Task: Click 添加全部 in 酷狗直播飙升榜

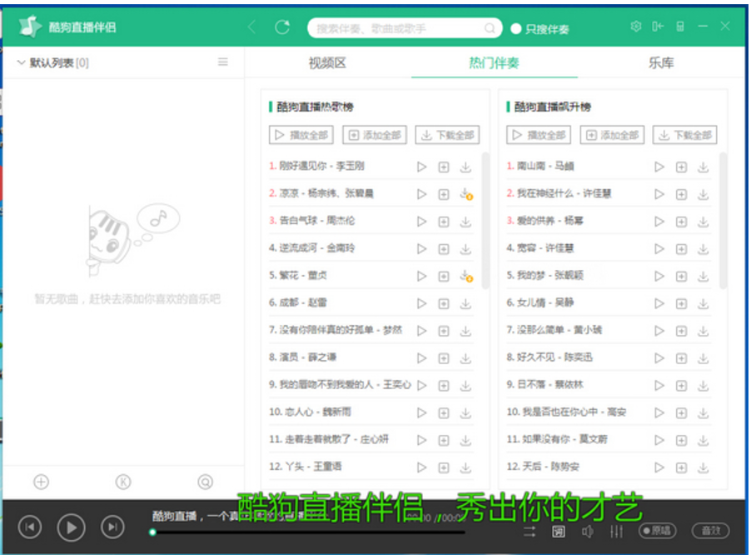Action: point(612,135)
